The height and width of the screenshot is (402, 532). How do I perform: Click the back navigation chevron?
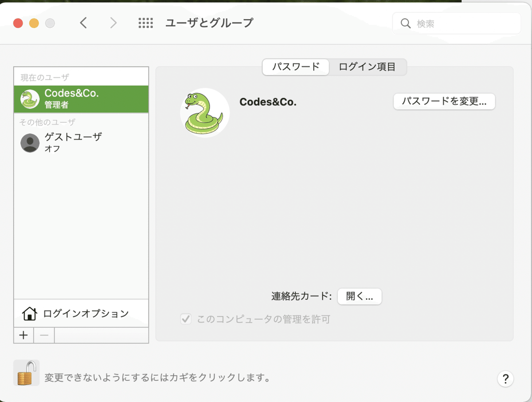coord(84,23)
